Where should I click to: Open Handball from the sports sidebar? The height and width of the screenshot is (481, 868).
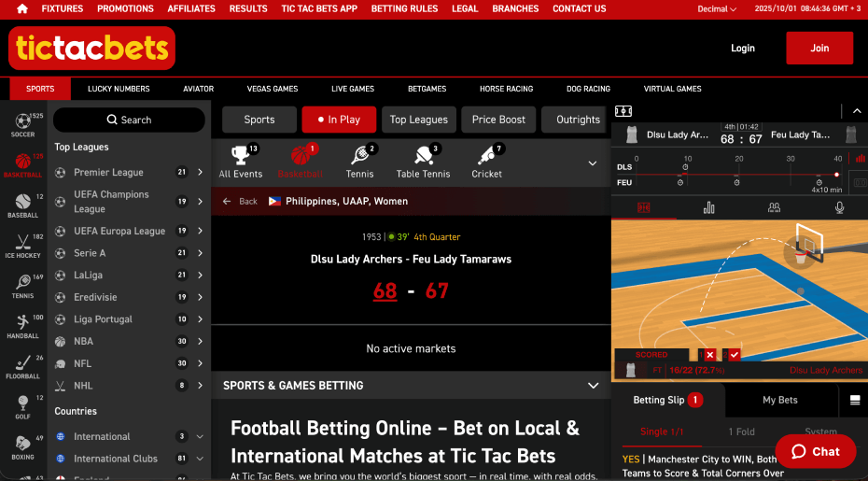coord(23,325)
